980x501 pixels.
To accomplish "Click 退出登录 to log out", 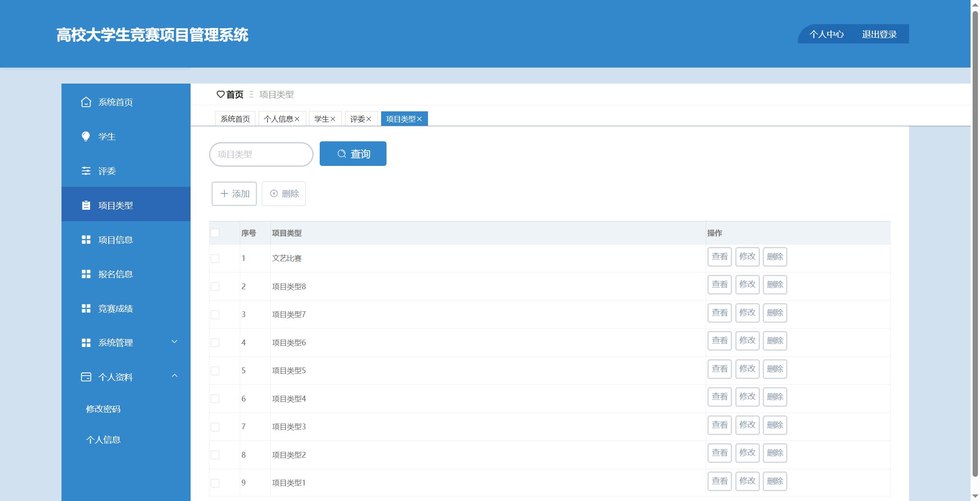I will (879, 34).
